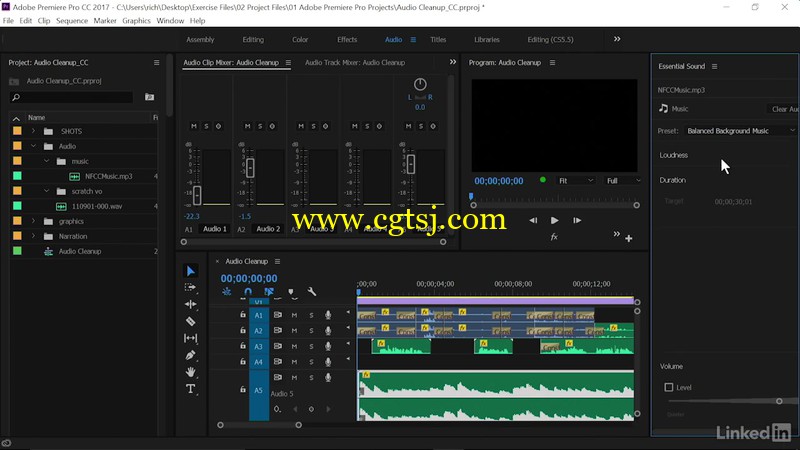
Task: Click Clear Audio Type button
Action: (784, 109)
